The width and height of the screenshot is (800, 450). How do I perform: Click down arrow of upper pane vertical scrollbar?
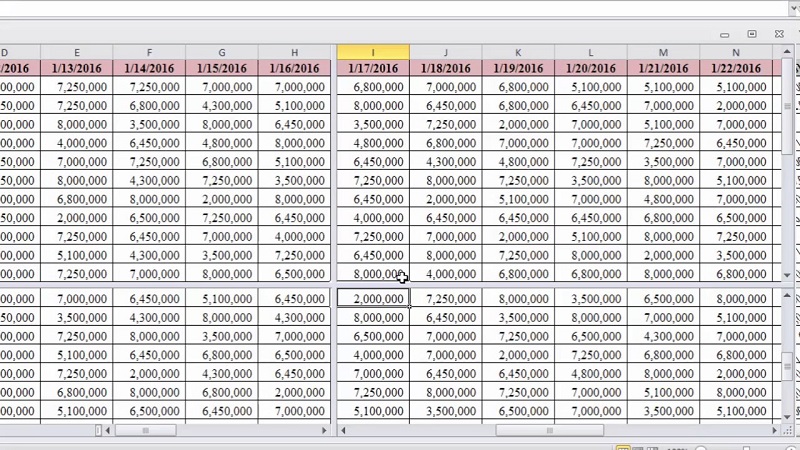pyautogui.click(x=787, y=275)
